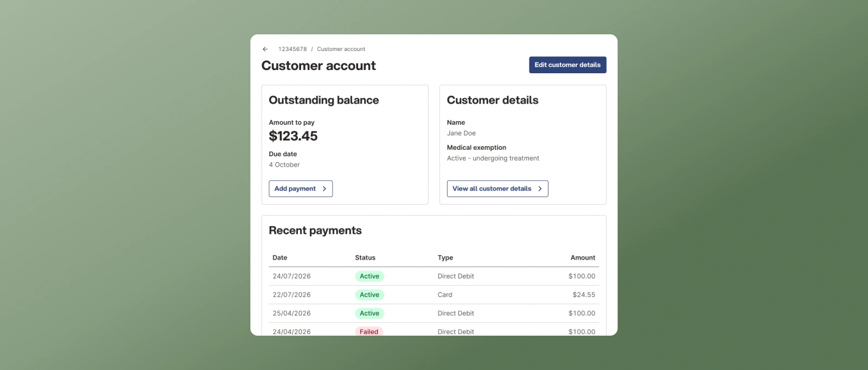Click the $24.55 amount cell
Screen dimensions: 868x370
[x=584, y=295]
